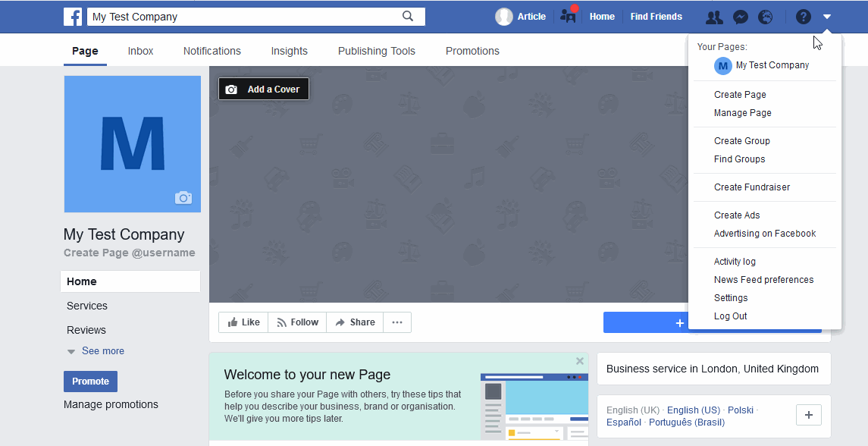Open the quick help question mark icon
The image size is (868, 446).
pos(804,17)
